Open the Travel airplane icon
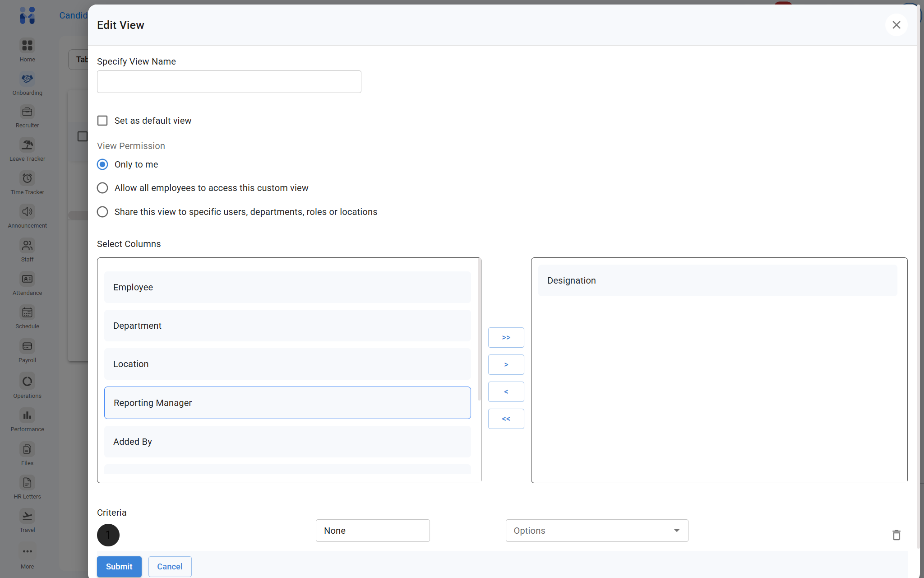This screenshot has height=578, width=924. coord(27,516)
